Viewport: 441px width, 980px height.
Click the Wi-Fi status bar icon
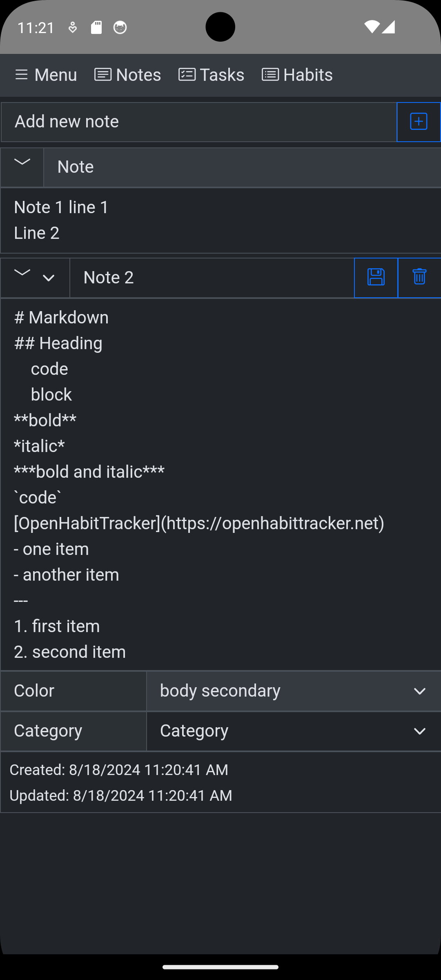372,27
